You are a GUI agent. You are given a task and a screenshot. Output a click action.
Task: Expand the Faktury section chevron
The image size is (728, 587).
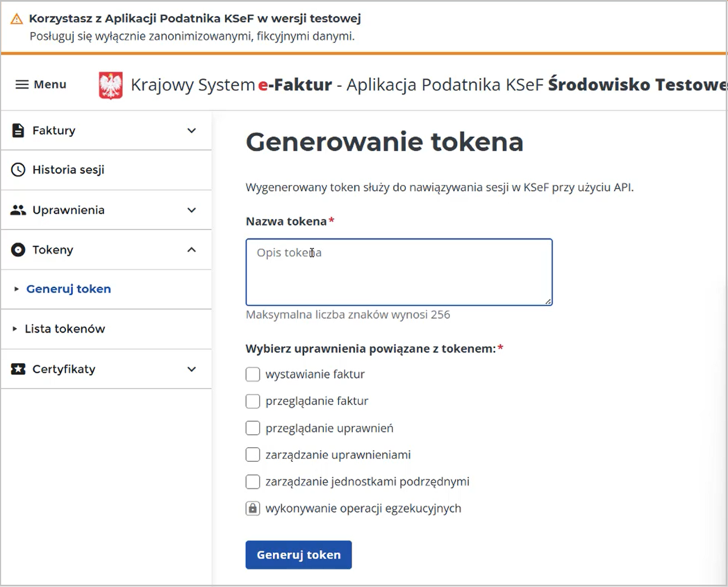point(192,131)
